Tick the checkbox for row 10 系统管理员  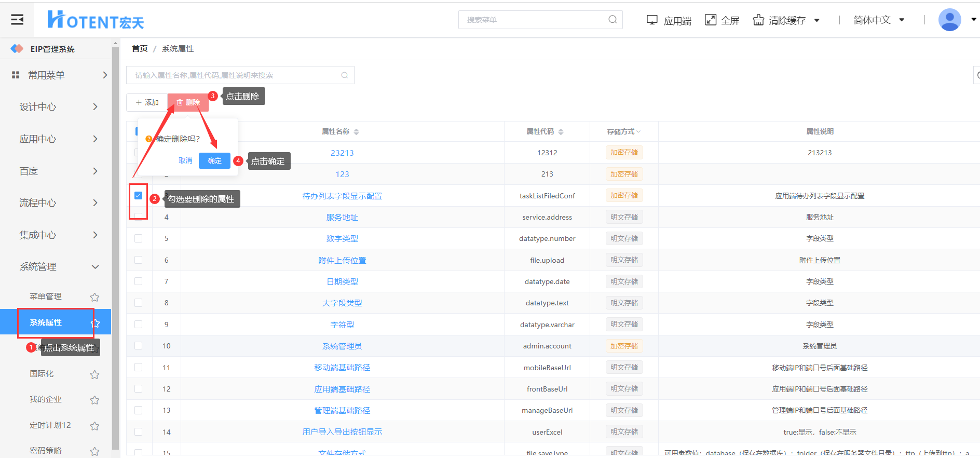click(138, 346)
